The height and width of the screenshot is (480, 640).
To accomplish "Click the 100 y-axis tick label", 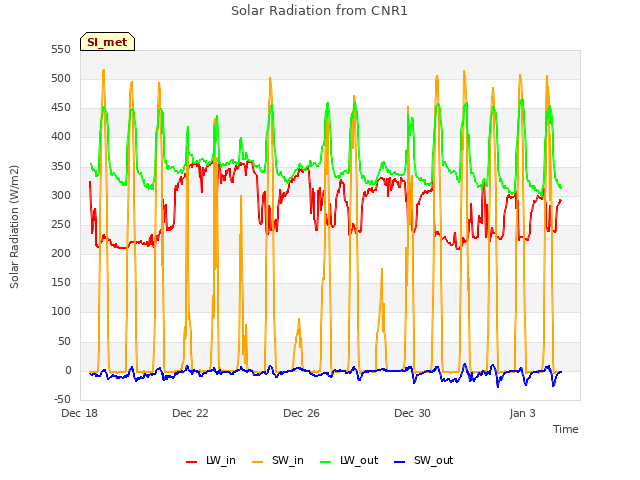I will [x=61, y=311].
